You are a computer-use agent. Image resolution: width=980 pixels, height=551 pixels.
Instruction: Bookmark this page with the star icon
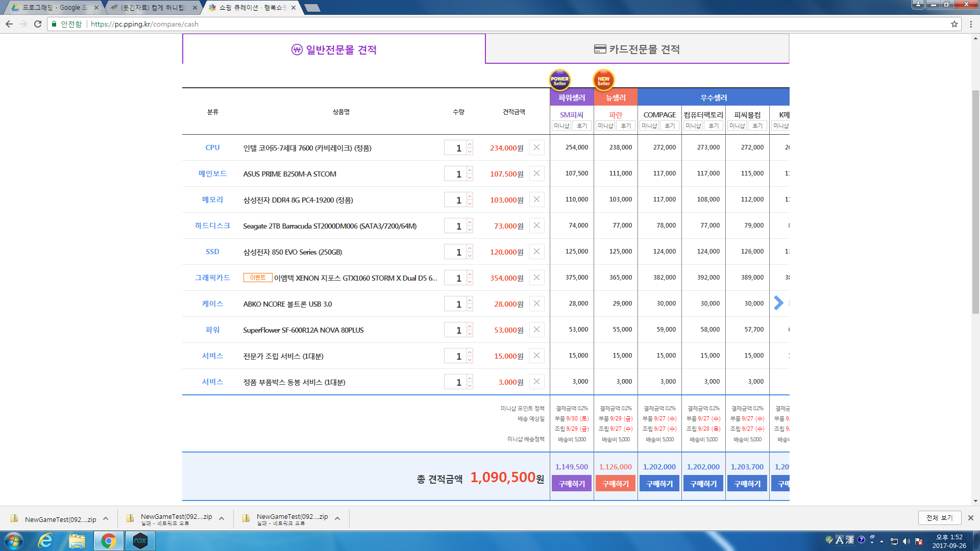point(954,24)
